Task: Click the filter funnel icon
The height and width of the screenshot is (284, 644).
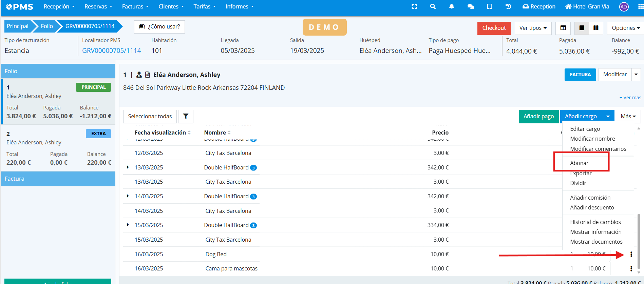Action: (186, 116)
